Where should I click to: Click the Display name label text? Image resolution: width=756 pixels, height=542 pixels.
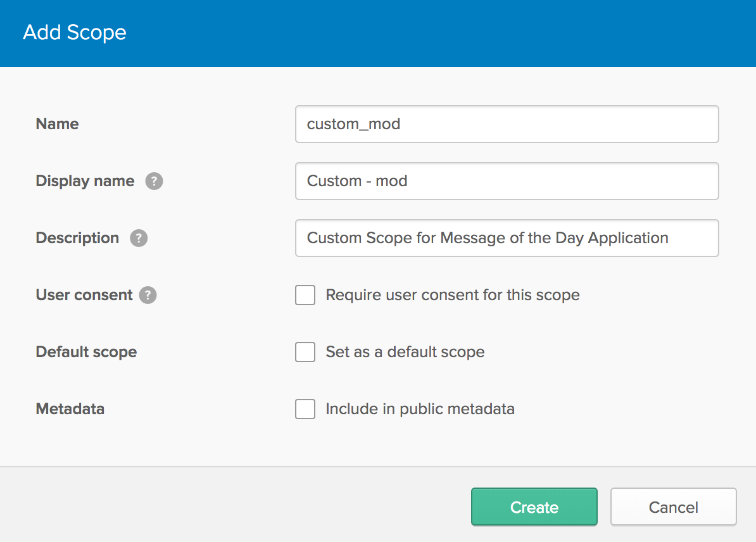click(85, 181)
